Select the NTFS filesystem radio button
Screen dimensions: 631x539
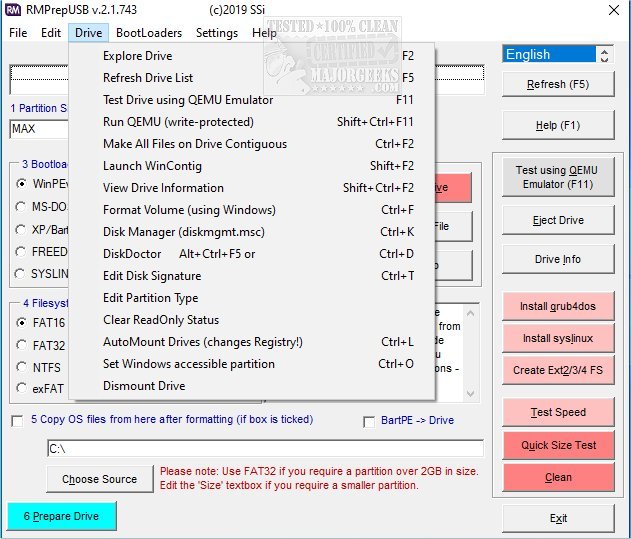tap(21, 367)
